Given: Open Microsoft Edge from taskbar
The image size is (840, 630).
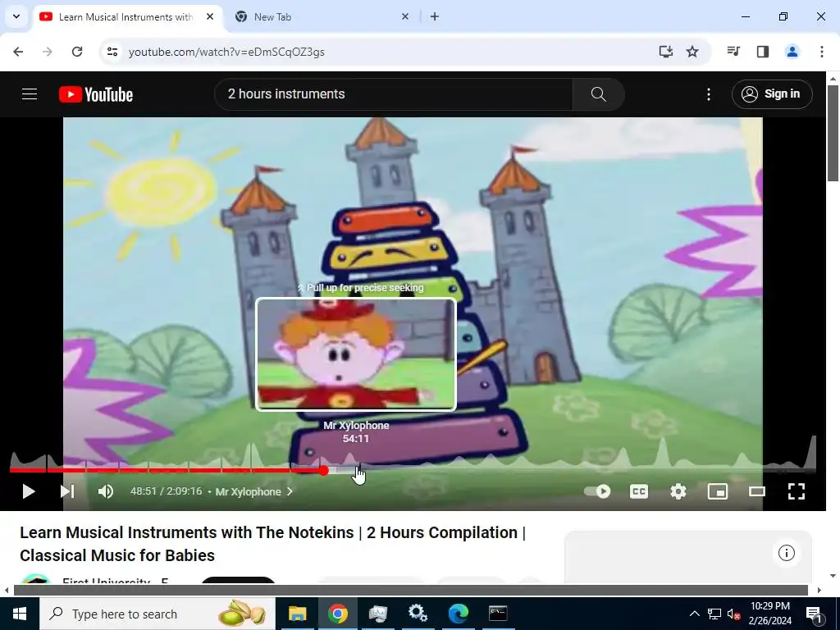Looking at the screenshot, I should pos(458,614).
